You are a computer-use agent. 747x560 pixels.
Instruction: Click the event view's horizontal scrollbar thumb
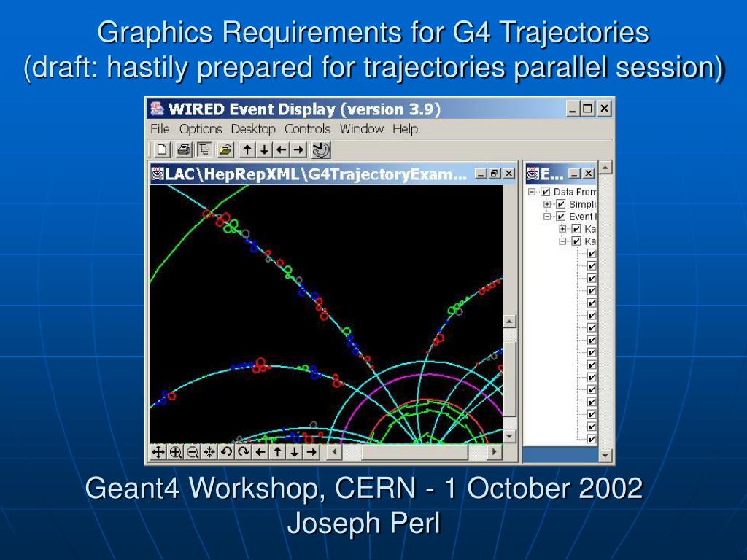pos(414,451)
